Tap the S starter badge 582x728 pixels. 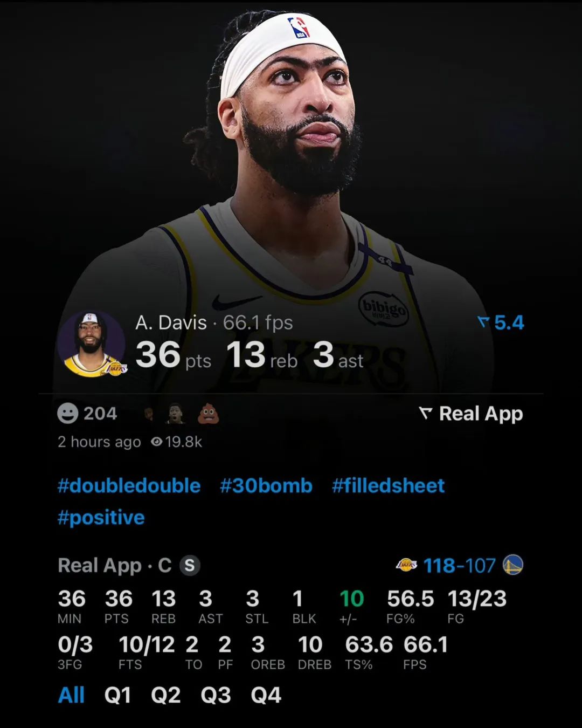point(190,566)
